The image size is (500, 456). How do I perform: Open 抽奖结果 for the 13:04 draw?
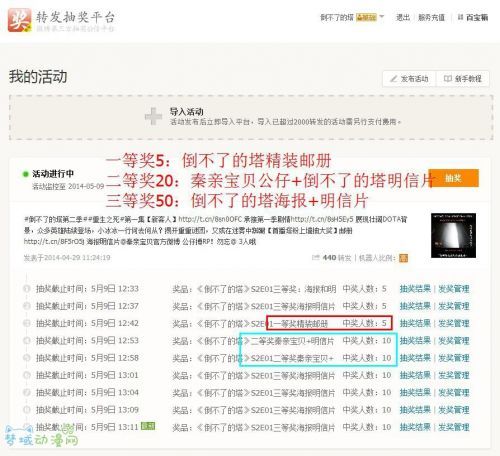415,393
